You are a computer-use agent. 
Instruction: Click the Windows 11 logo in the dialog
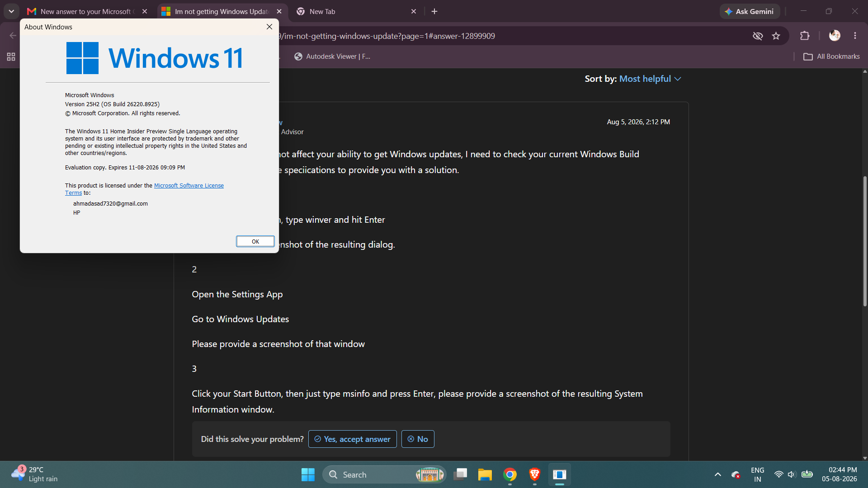point(155,58)
